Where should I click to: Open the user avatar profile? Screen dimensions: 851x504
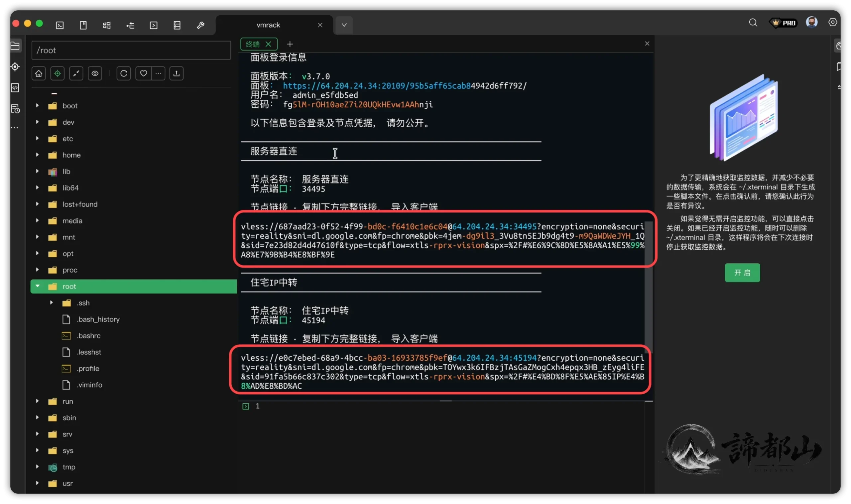point(812,22)
